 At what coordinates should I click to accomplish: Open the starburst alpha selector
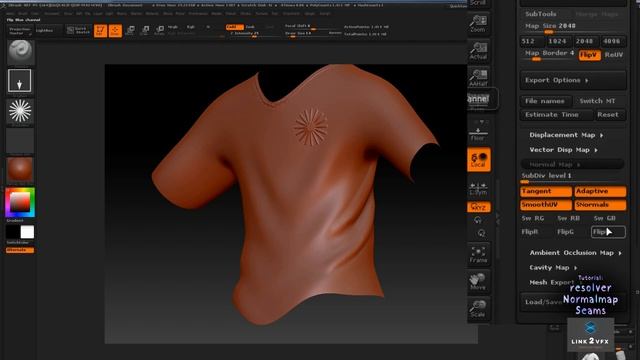20,111
